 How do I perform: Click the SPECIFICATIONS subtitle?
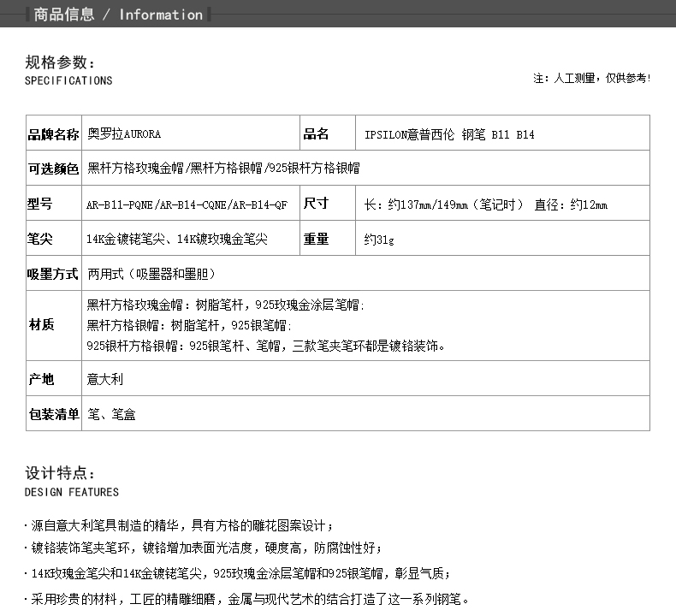(68, 80)
